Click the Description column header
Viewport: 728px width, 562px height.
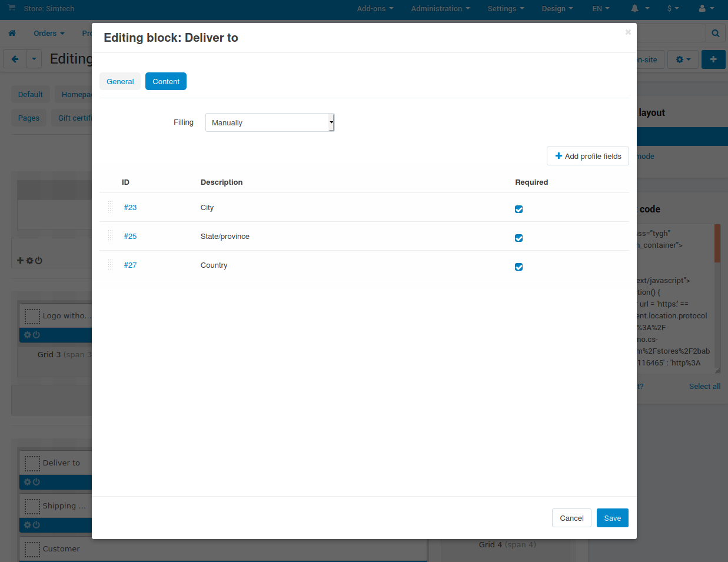coord(221,182)
